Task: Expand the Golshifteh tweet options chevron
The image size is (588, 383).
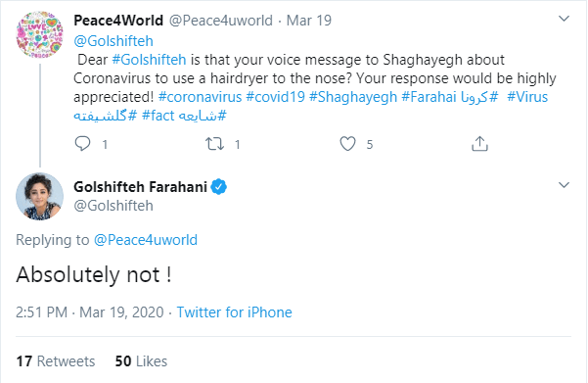Action: pyautogui.click(x=564, y=185)
